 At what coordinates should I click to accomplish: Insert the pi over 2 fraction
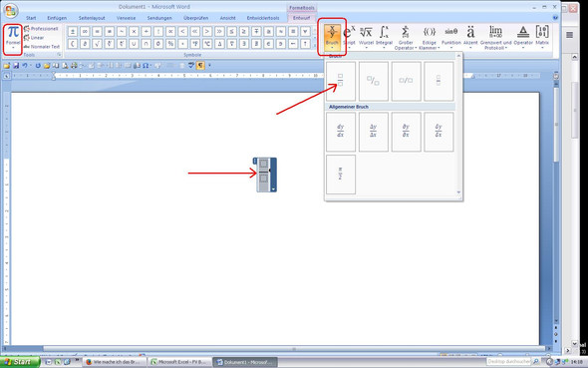(x=341, y=175)
